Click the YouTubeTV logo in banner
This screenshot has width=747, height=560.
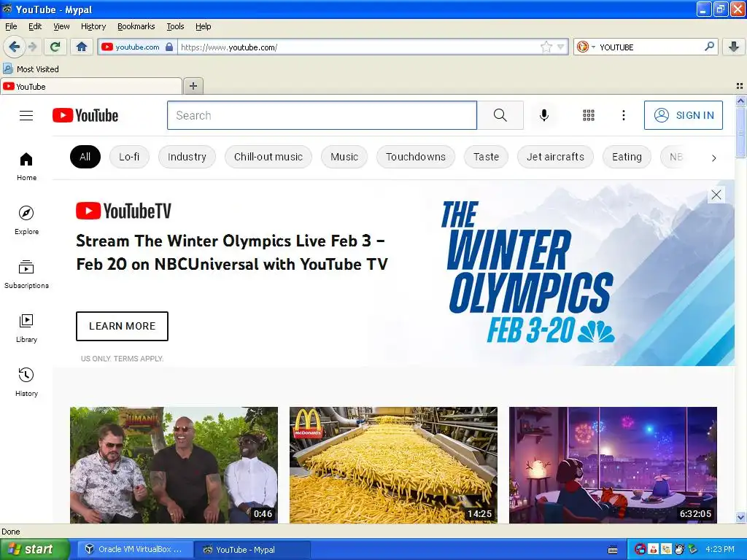123,211
